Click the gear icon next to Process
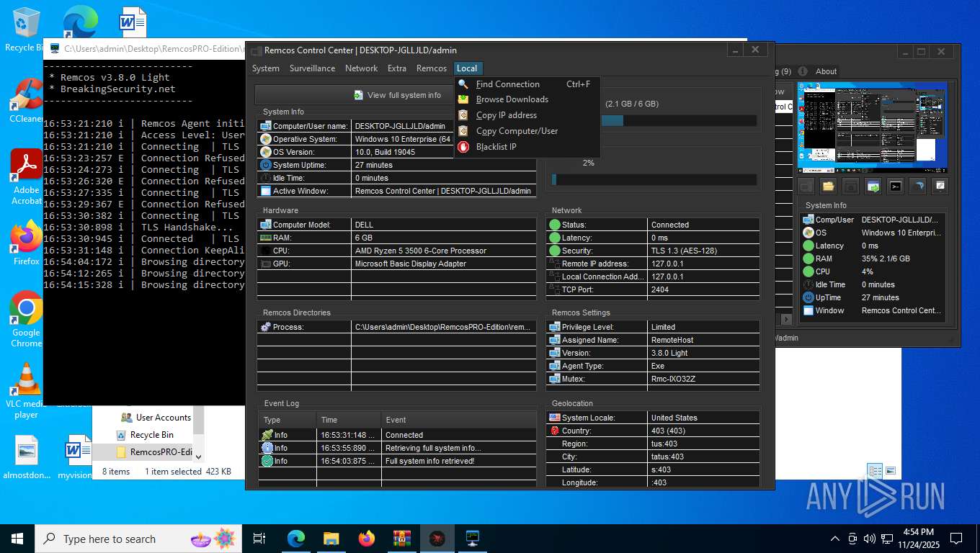980x553 pixels. (266, 327)
